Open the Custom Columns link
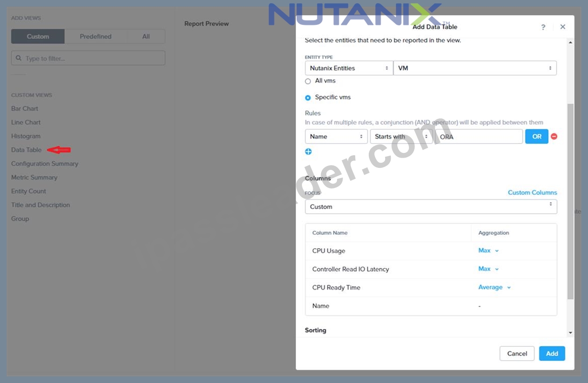 532,193
